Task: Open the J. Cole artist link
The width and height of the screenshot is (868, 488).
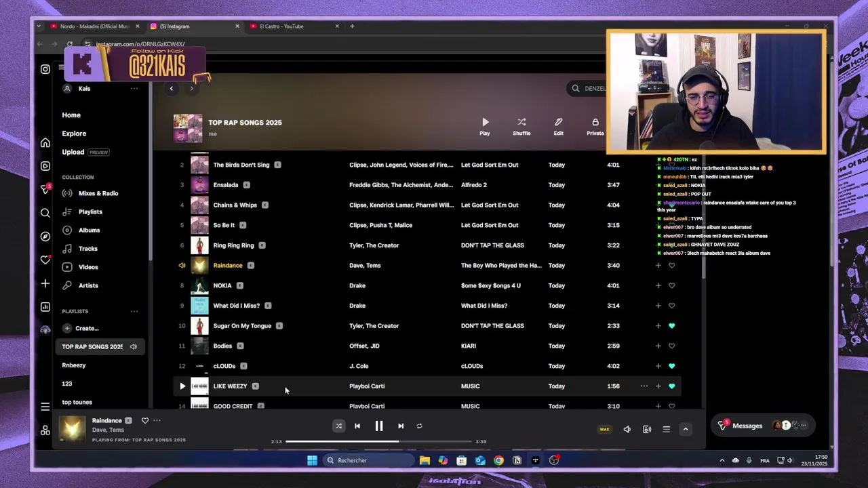Action: tap(359, 366)
